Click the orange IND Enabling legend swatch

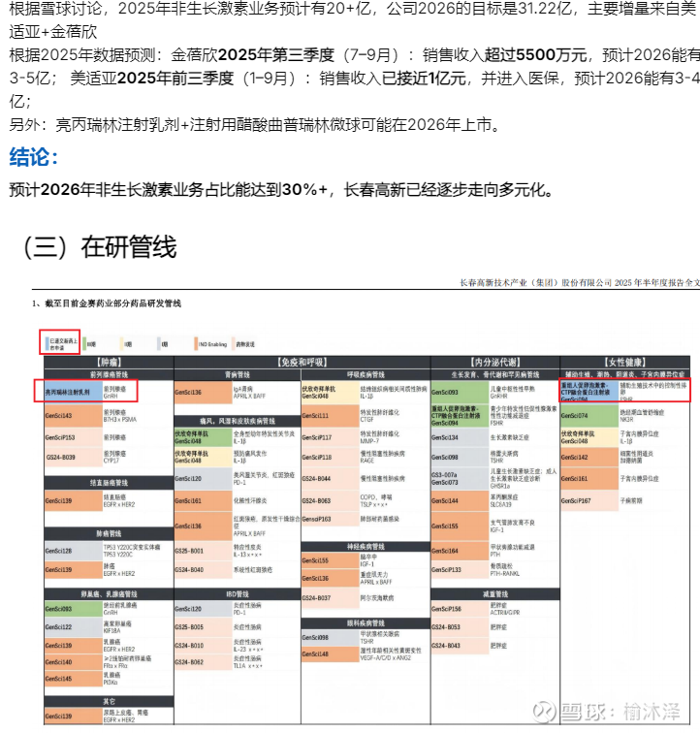pyautogui.click(x=197, y=344)
